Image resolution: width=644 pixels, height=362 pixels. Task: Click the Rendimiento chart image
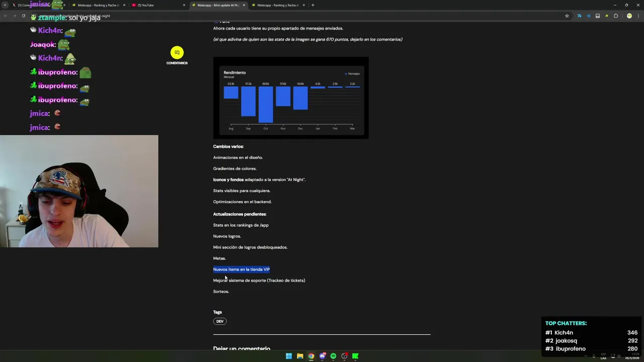(x=291, y=98)
